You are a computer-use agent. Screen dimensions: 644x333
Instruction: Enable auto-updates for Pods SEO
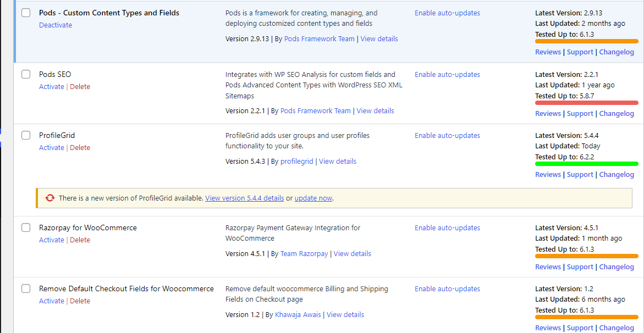click(447, 75)
